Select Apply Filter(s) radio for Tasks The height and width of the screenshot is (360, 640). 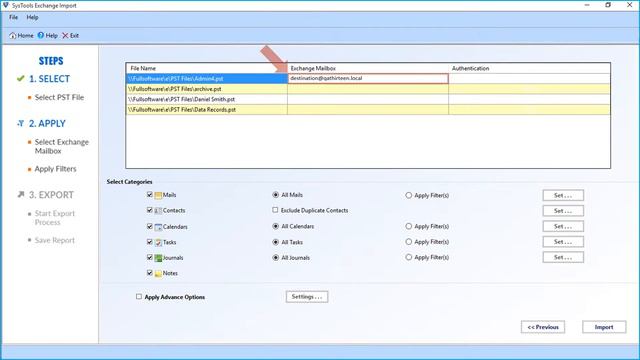point(409,242)
